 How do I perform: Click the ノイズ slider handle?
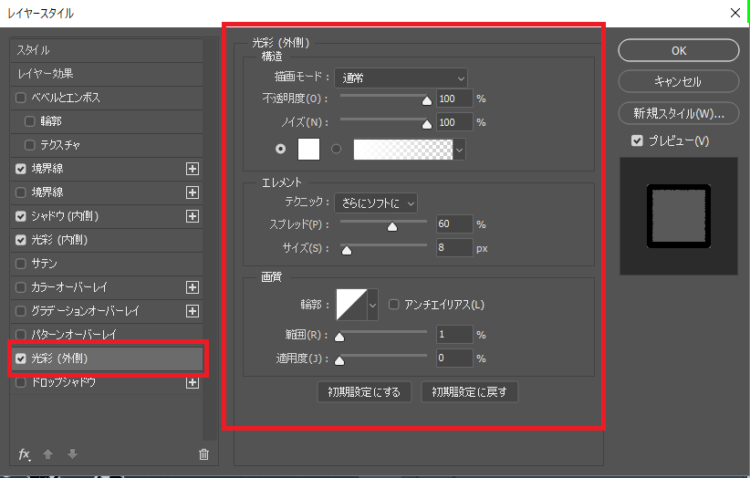pyautogui.click(x=427, y=124)
